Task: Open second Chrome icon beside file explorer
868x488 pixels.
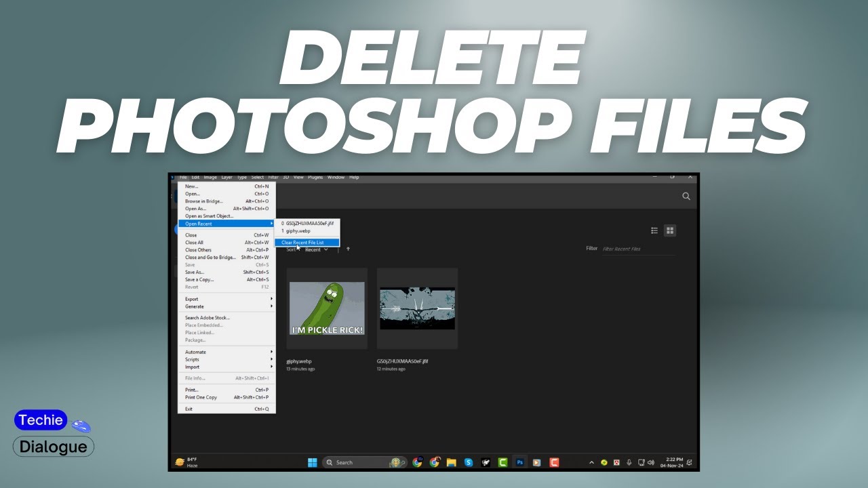Action: (x=434, y=462)
